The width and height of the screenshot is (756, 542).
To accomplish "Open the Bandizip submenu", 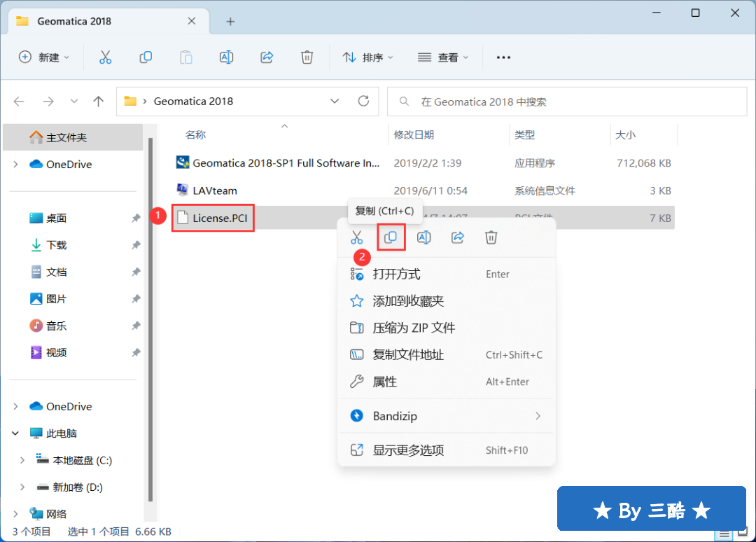I will 447,416.
